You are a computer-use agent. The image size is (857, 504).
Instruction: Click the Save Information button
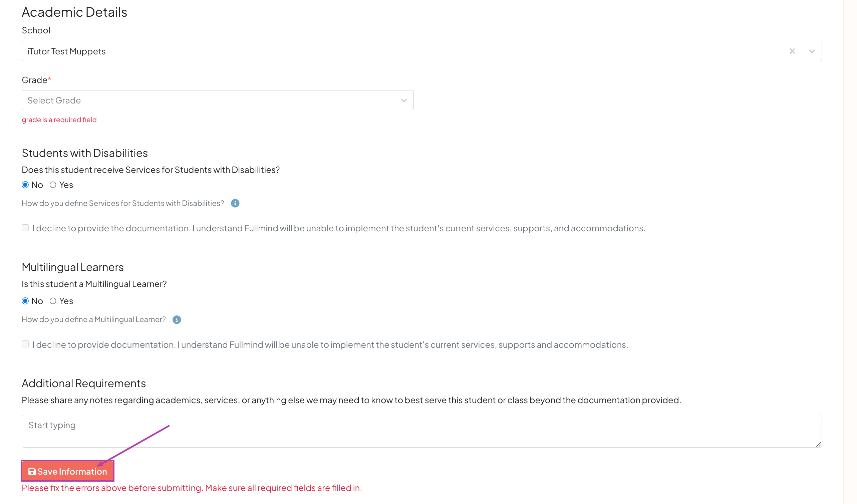click(x=68, y=471)
